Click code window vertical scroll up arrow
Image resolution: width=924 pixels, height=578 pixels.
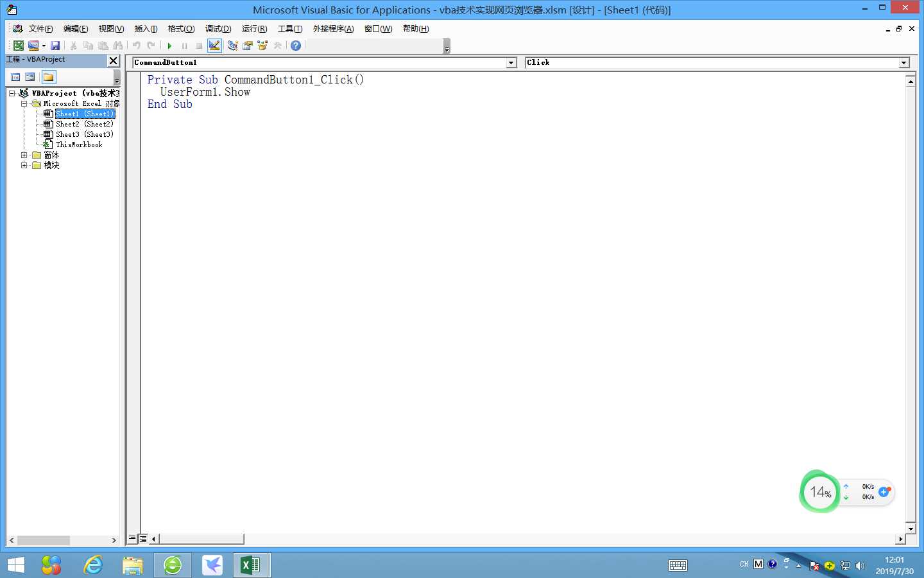[x=911, y=81]
